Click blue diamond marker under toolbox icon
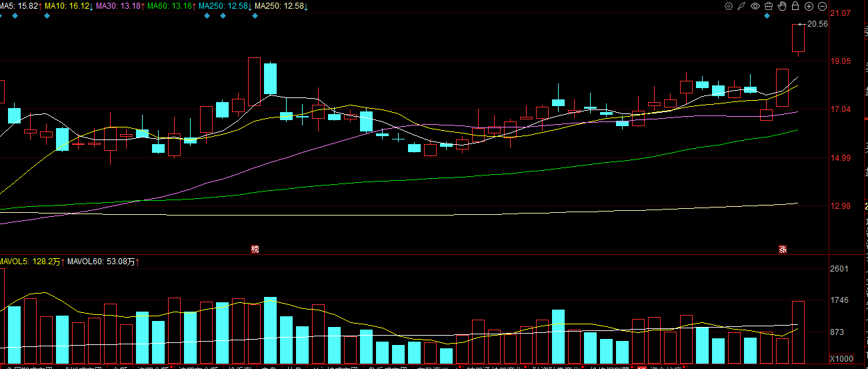The width and height of the screenshot is (868, 369). tap(768, 15)
